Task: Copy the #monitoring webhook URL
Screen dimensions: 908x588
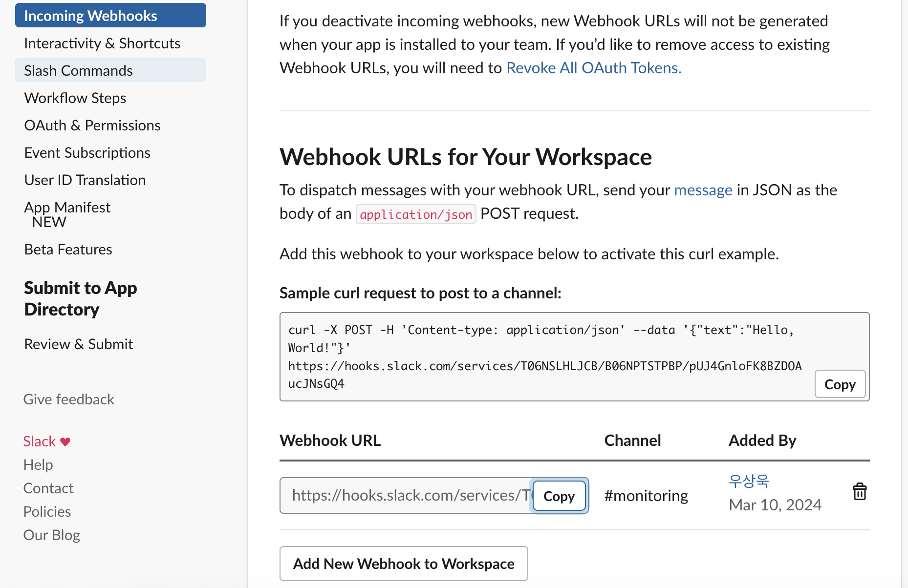Action: (559, 496)
